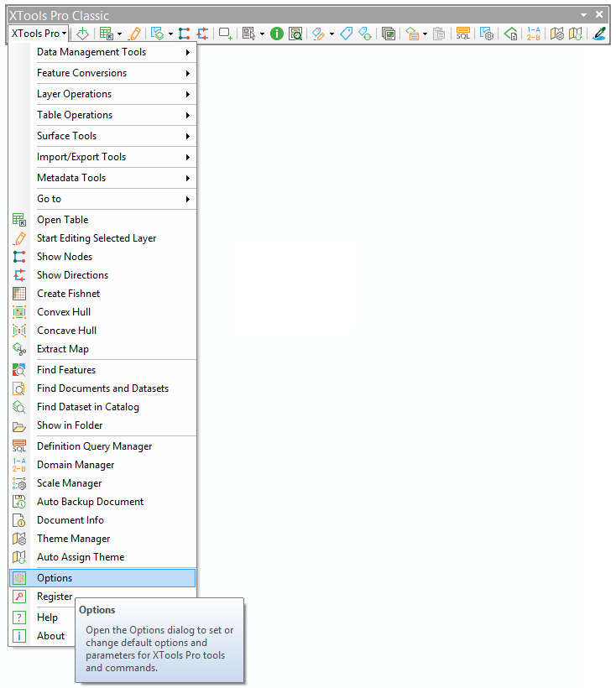Select Show Nodes menu entry
The width and height of the screenshot is (616, 688).
coord(102,257)
